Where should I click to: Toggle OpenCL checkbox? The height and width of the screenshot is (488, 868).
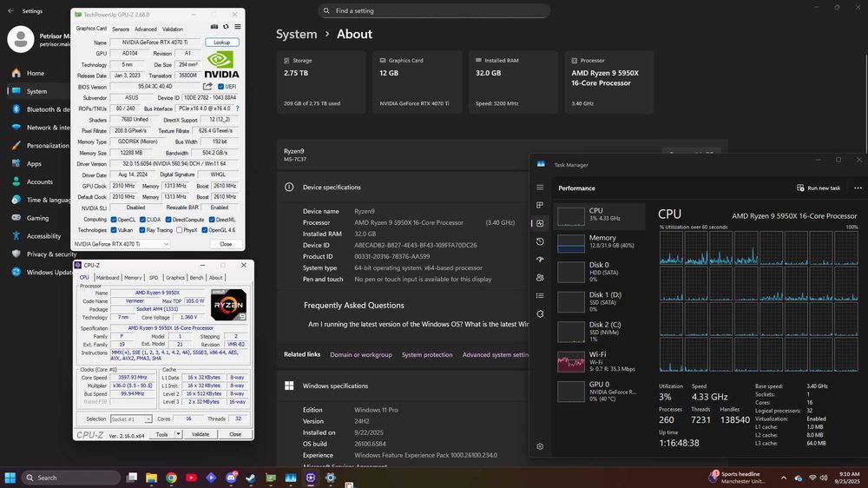[114, 220]
